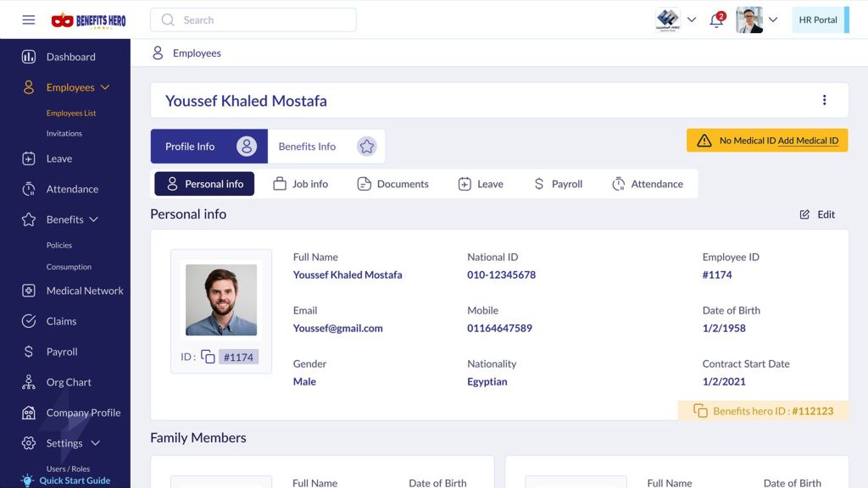This screenshot has height=488, width=868.
Task: Click the Payroll dollar icon in sidebar
Action: [29, 352]
